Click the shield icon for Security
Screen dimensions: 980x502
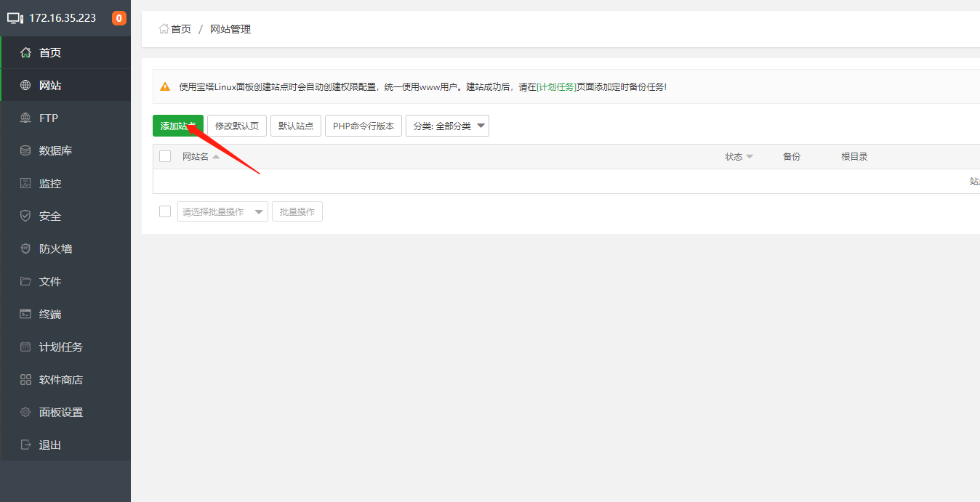pos(26,216)
